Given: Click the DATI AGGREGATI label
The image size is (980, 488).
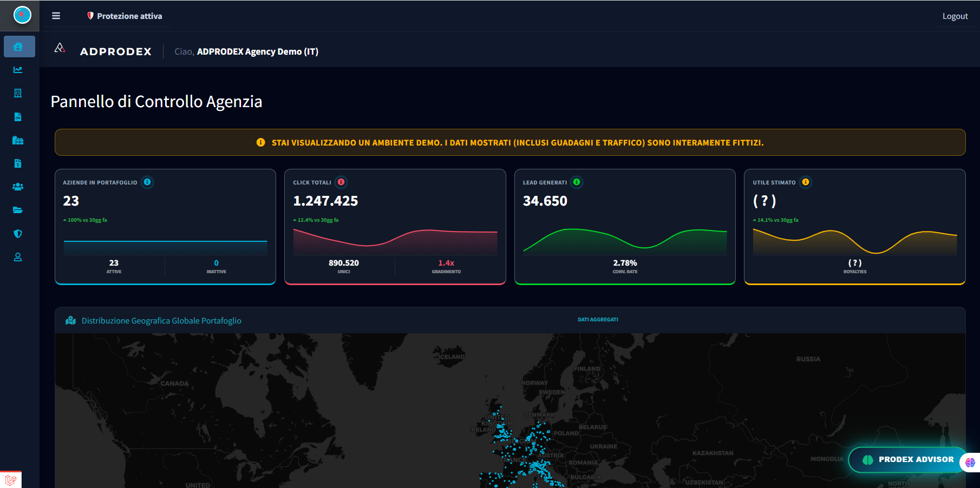Looking at the screenshot, I should pos(598,320).
